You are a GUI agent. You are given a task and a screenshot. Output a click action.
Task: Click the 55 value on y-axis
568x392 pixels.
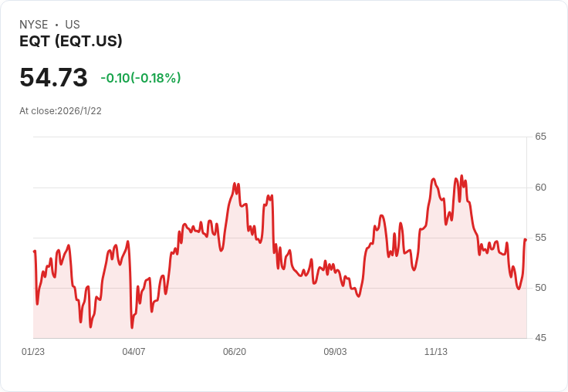[540, 238]
